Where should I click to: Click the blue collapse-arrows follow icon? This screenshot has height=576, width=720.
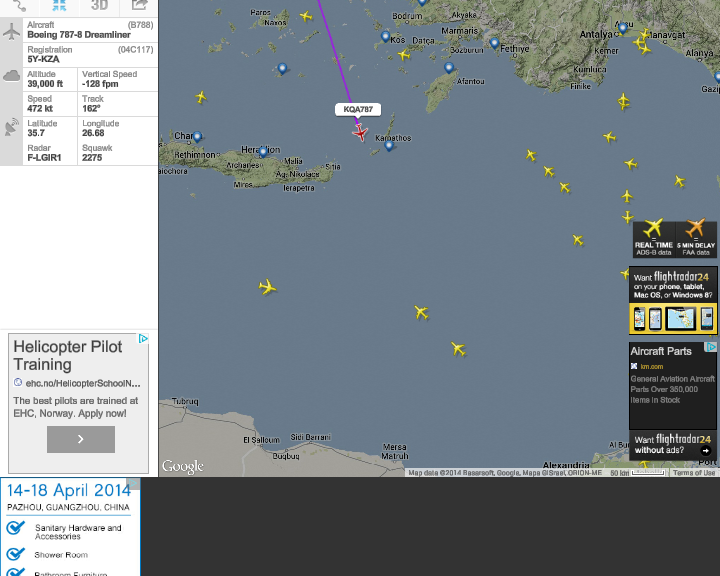pyautogui.click(x=59, y=5)
